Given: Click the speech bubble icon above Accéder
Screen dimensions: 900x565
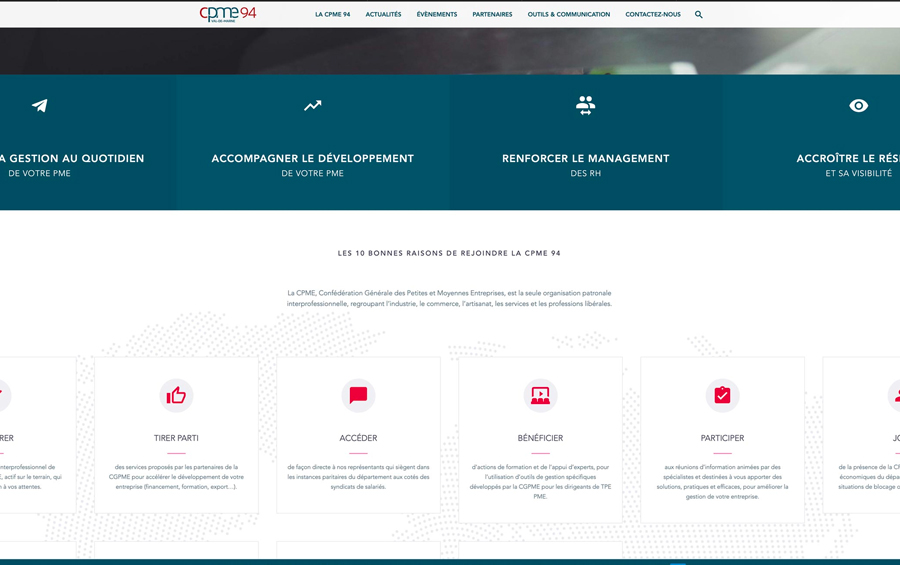Looking at the screenshot, I should 358,395.
